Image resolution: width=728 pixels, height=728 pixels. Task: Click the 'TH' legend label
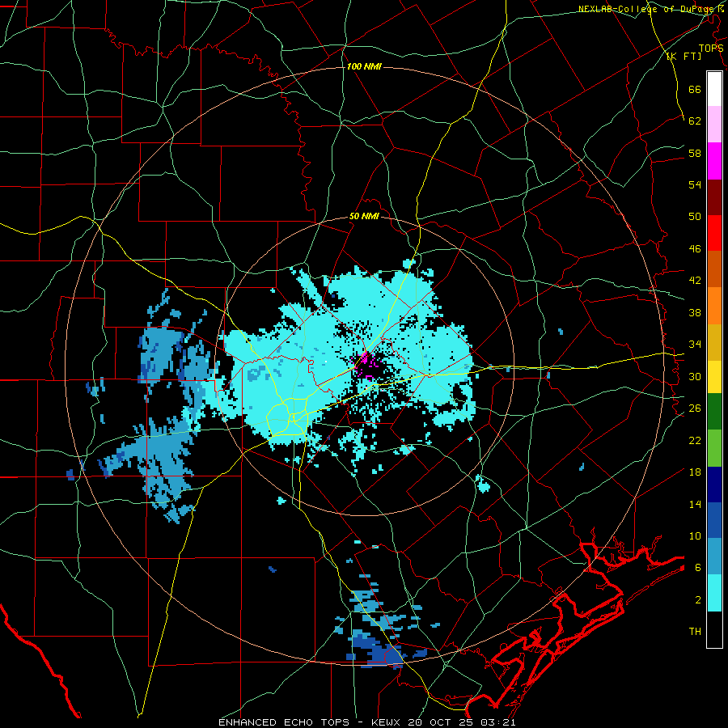(x=695, y=632)
